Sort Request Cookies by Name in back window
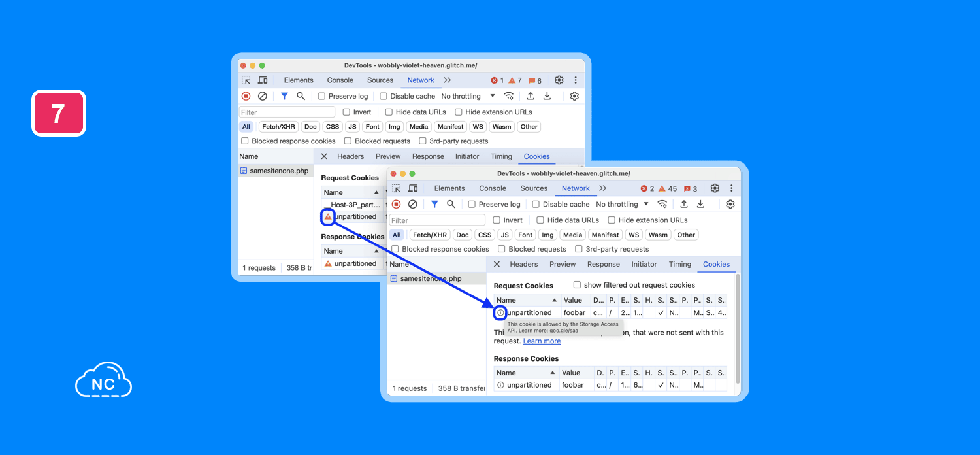 click(x=351, y=192)
